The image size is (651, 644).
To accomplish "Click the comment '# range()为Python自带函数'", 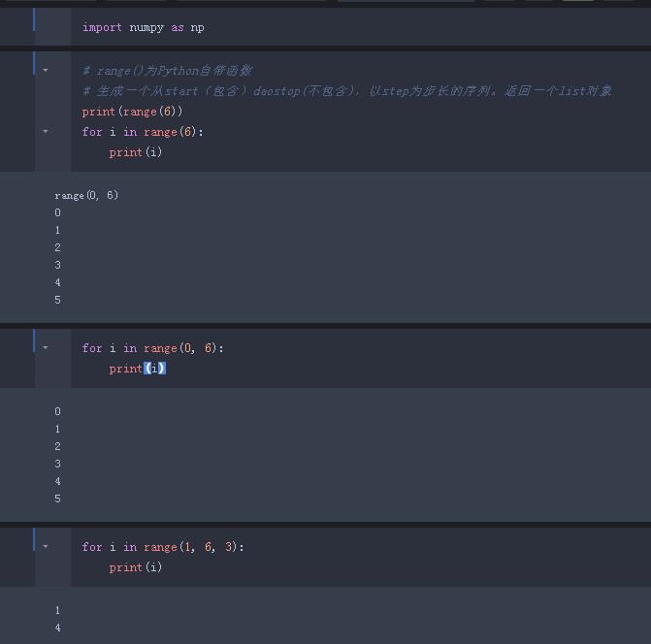I will coord(167,71).
